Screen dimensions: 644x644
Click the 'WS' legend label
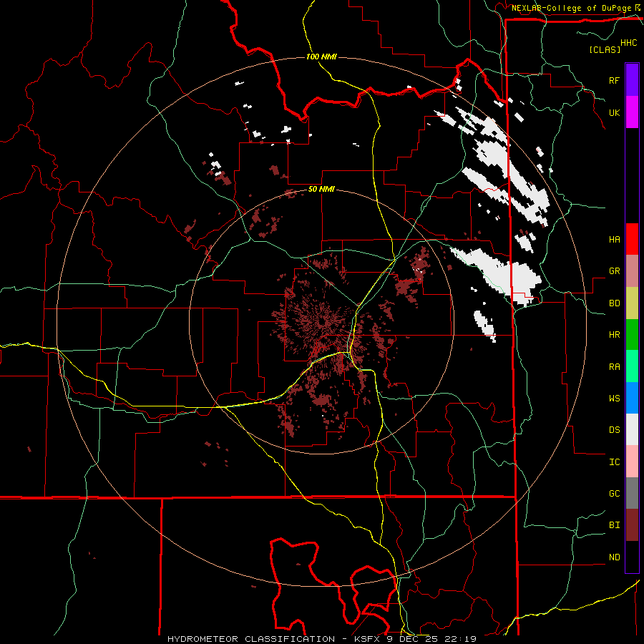tap(614, 399)
